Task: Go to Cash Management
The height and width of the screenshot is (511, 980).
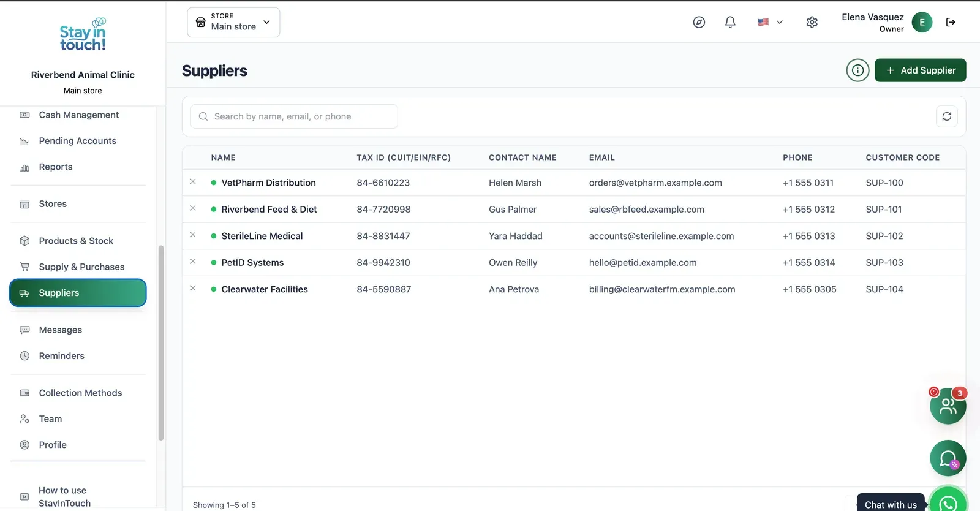Action: tap(78, 115)
